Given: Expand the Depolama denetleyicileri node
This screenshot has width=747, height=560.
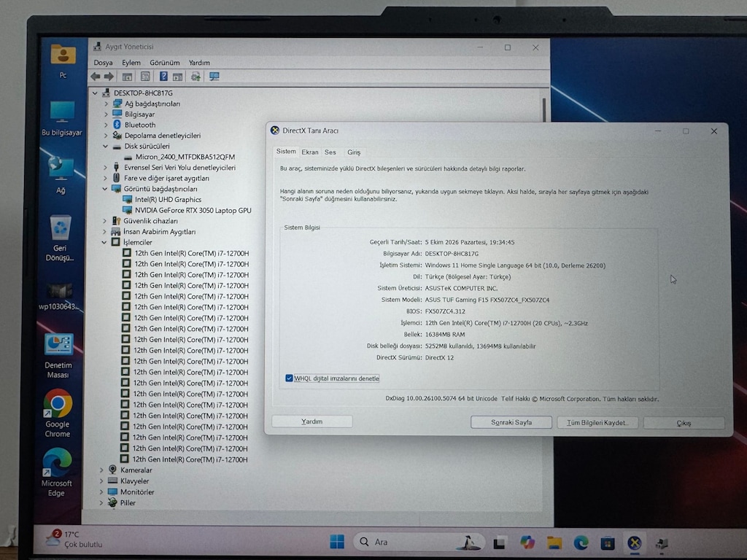Looking at the screenshot, I should [106, 136].
